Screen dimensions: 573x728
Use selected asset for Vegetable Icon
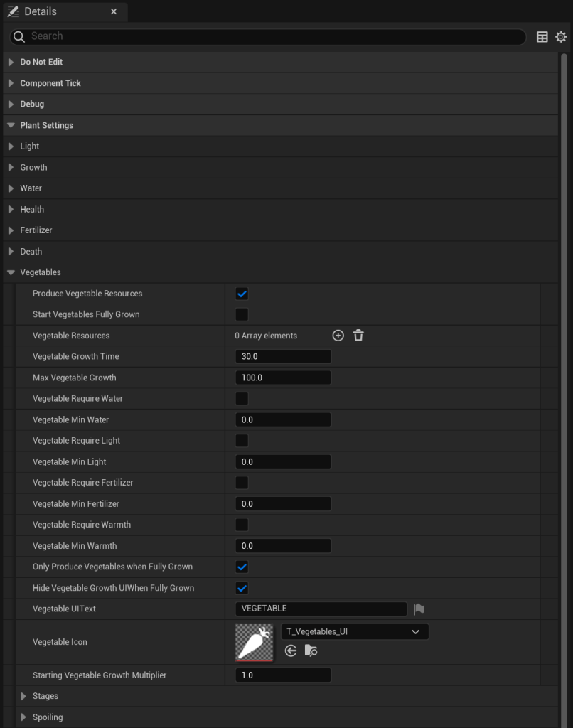(x=291, y=651)
